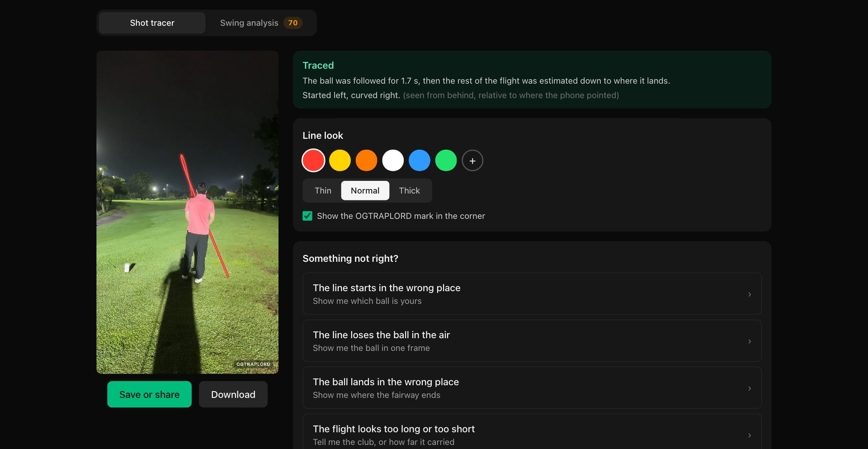Click the Traced status heading

pyautogui.click(x=318, y=66)
